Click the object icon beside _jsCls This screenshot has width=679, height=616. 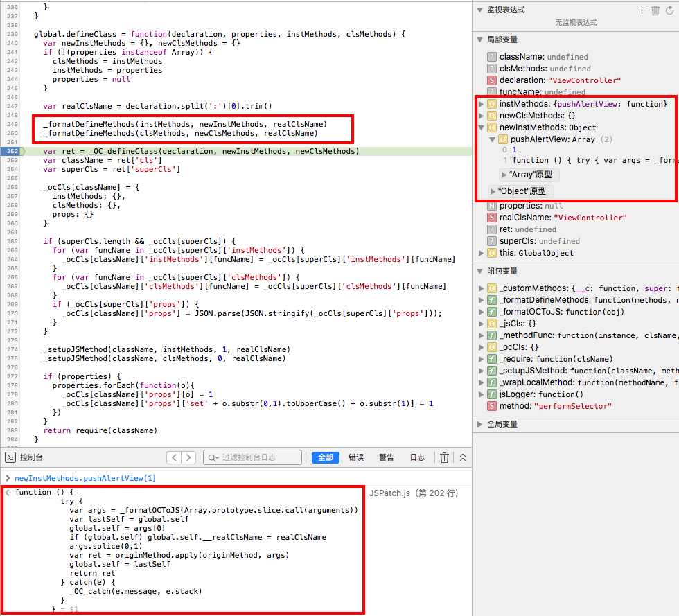(491, 324)
